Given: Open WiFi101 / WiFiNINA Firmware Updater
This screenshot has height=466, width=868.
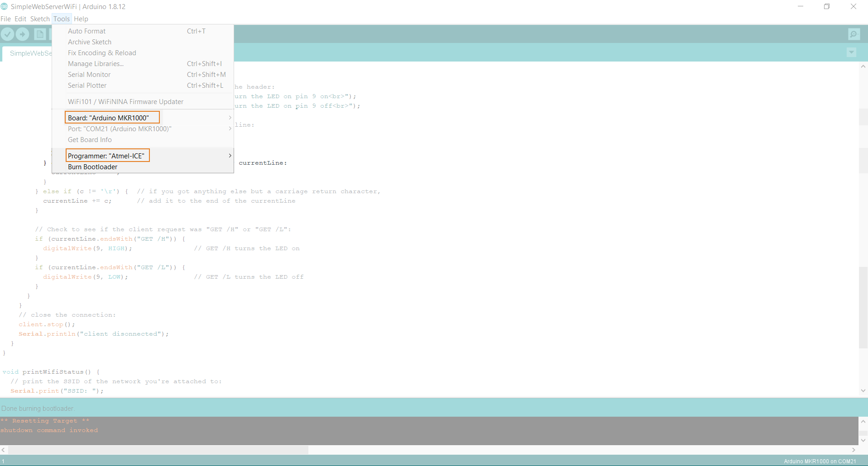Looking at the screenshot, I should point(125,102).
